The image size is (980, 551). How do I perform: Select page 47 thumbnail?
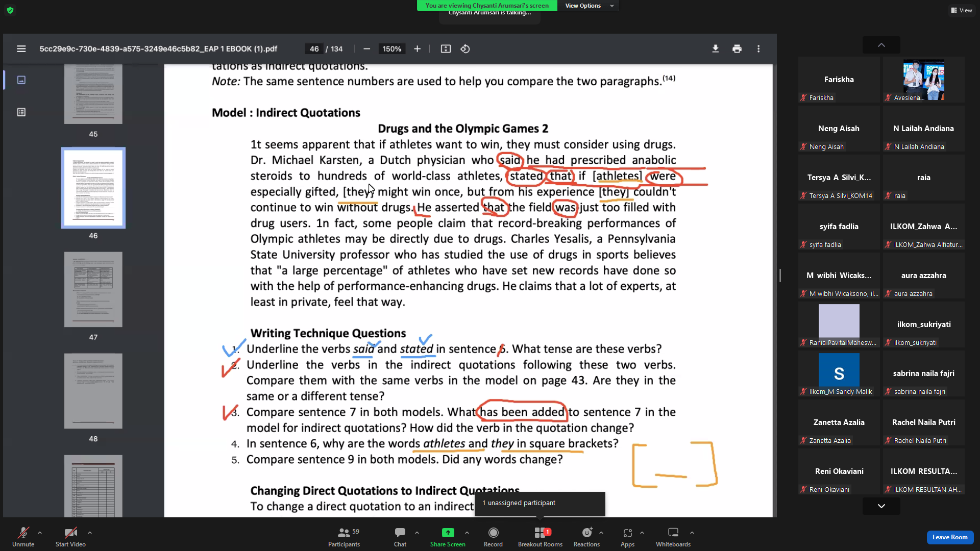pyautogui.click(x=93, y=289)
